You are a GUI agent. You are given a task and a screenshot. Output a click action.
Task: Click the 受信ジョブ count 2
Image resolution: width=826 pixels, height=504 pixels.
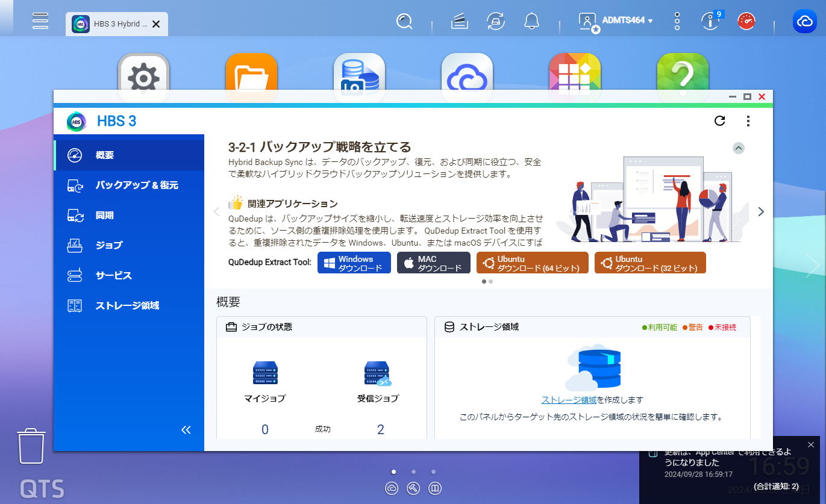click(381, 429)
